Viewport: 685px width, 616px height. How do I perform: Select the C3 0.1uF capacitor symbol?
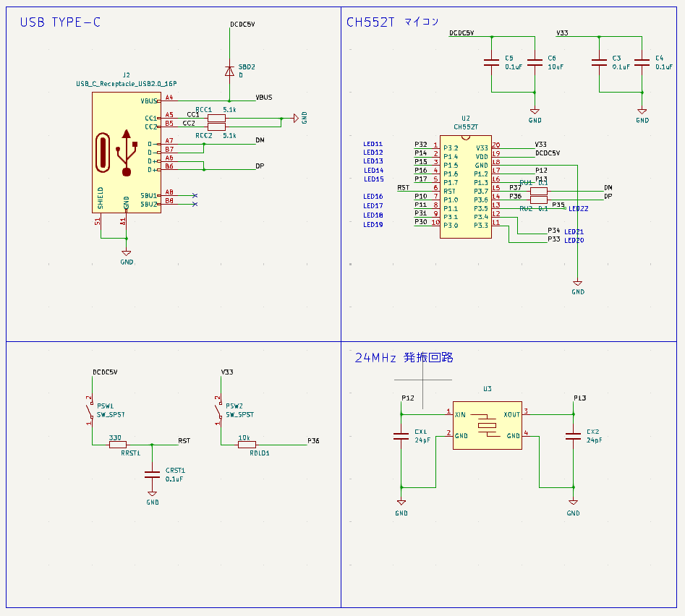(x=599, y=62)
